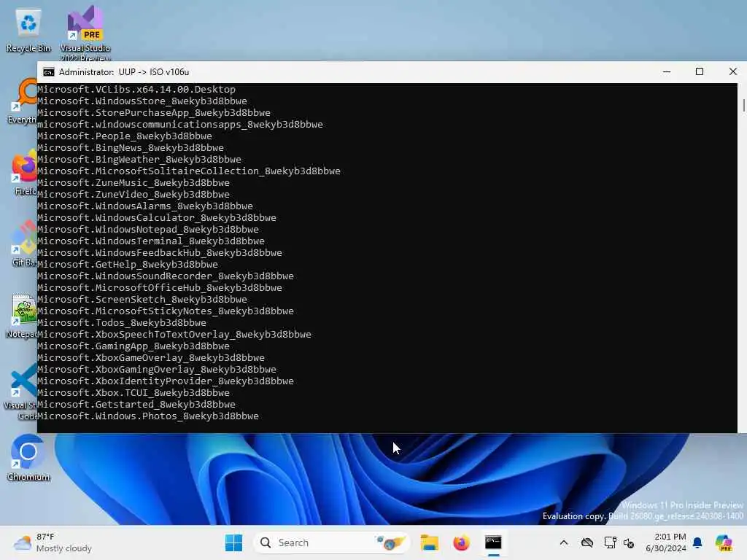
Task: Show hidden system tray icons
Action: tap(564, 542)
